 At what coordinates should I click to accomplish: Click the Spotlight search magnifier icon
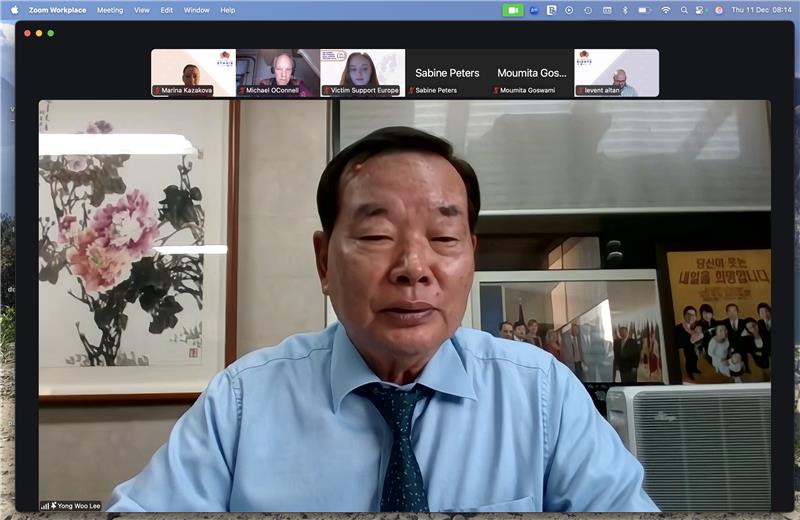click(683, 10)
